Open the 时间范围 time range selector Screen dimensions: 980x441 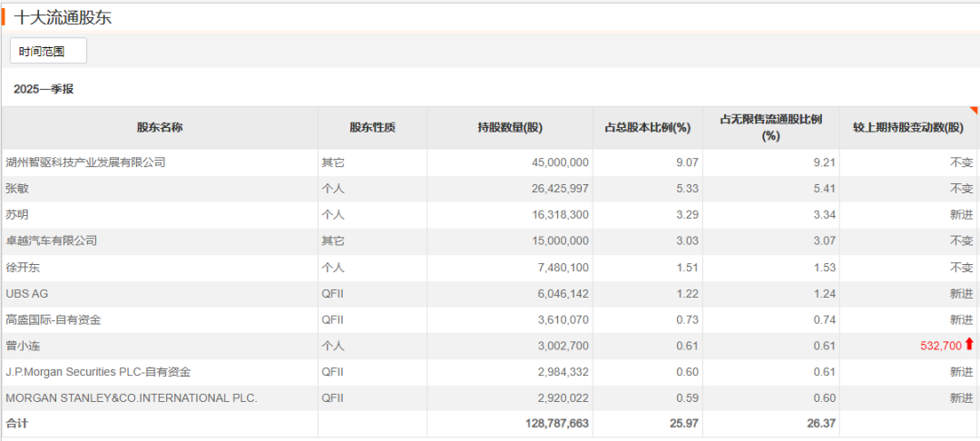pyautogui.click(x=48, y=51)
